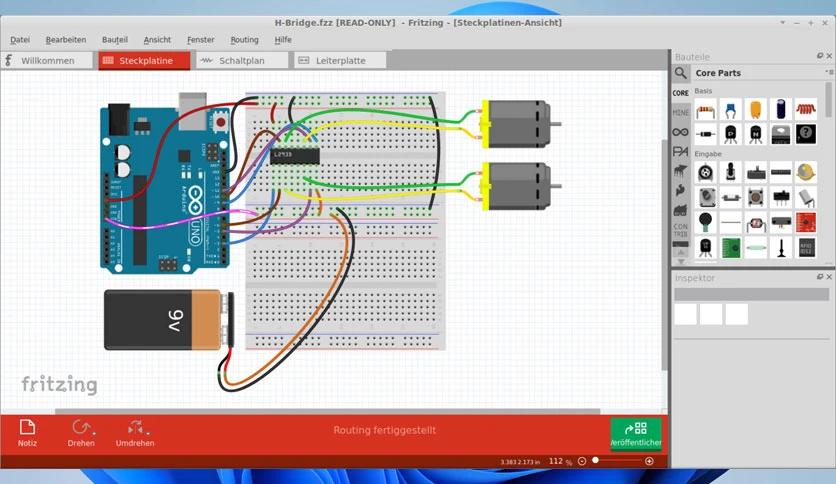Click the Umdrehen flip button
The height and width of the screenshot is (484, 836).
coord(135,433)
